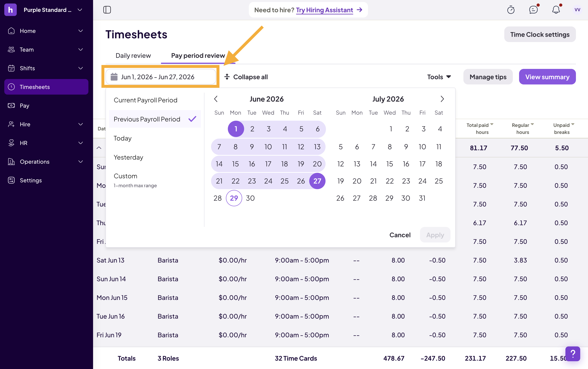Switch to the Pay period review tab
This screenshot has width=588, height=369.
click(198, 56)
